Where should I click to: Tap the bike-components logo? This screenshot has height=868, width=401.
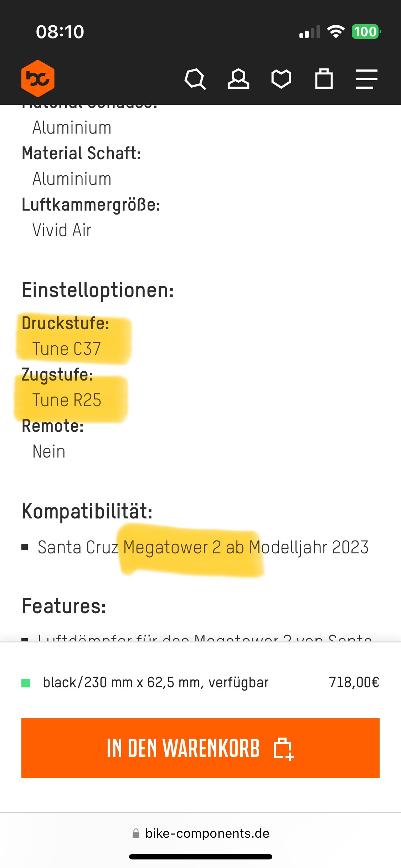tap(38, 78)
